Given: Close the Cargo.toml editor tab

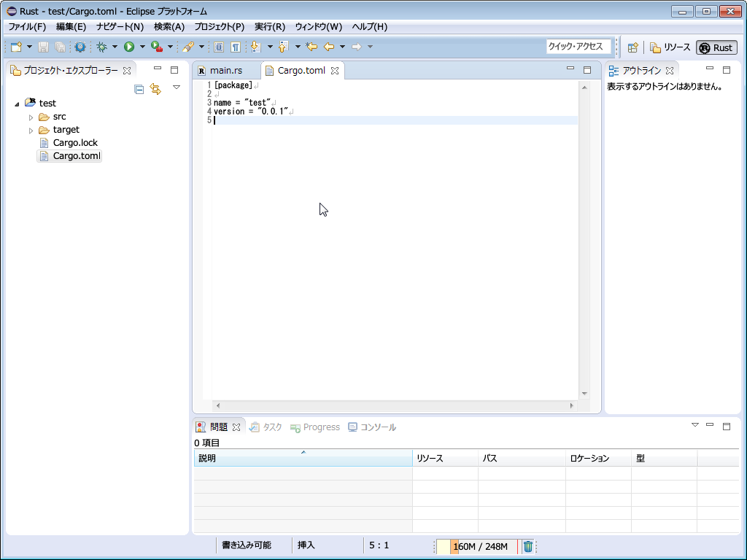Looking at the screenshot, I should 335,71.
